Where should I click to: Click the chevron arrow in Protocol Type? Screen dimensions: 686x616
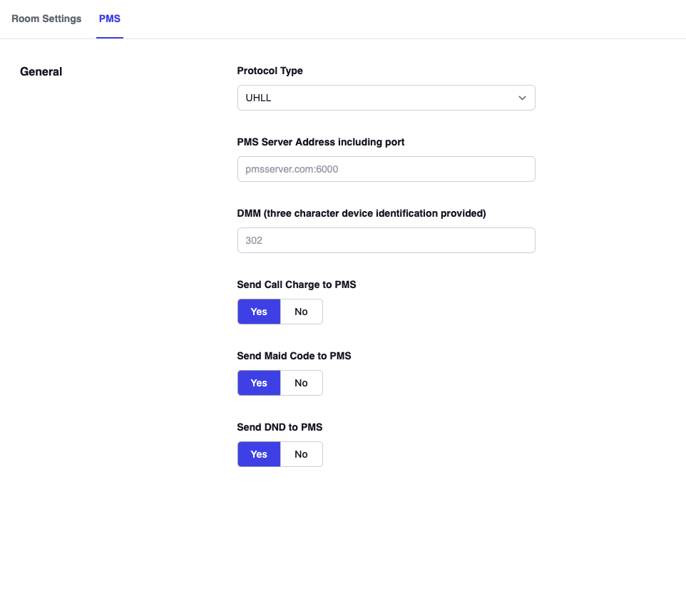coord(522,98)
